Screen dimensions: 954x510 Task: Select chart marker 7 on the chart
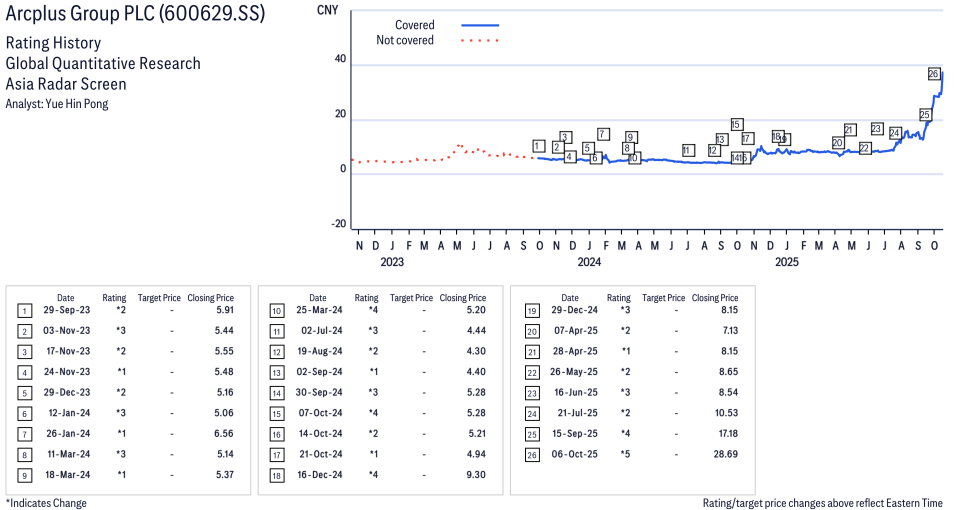(x=603, y=134)
